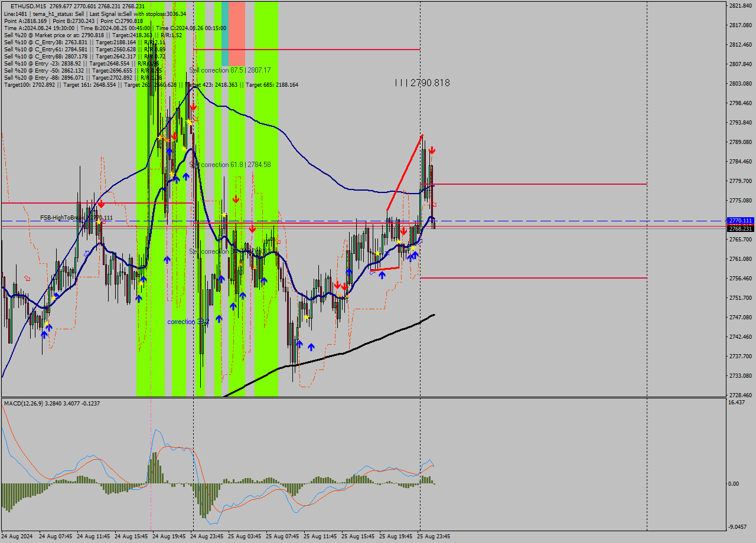Select the '25 Aug 23:45' time axis label

[434, 537]
